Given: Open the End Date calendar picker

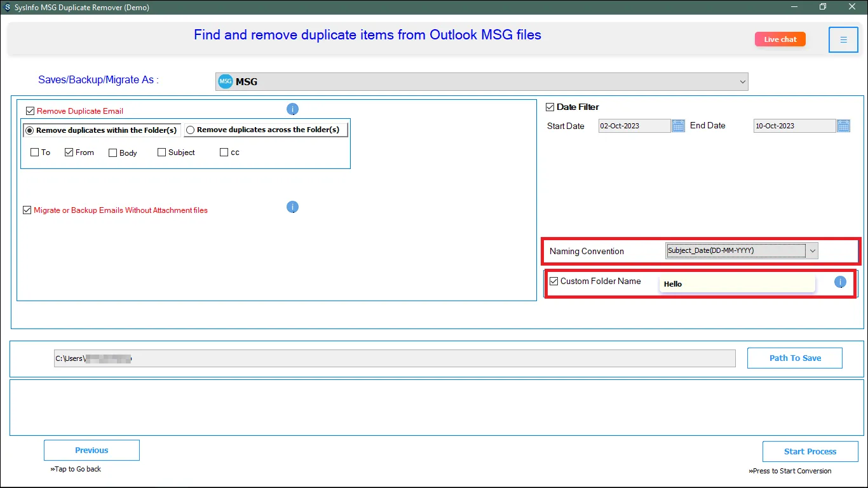Looking at the screenshot, I should 843,126.
